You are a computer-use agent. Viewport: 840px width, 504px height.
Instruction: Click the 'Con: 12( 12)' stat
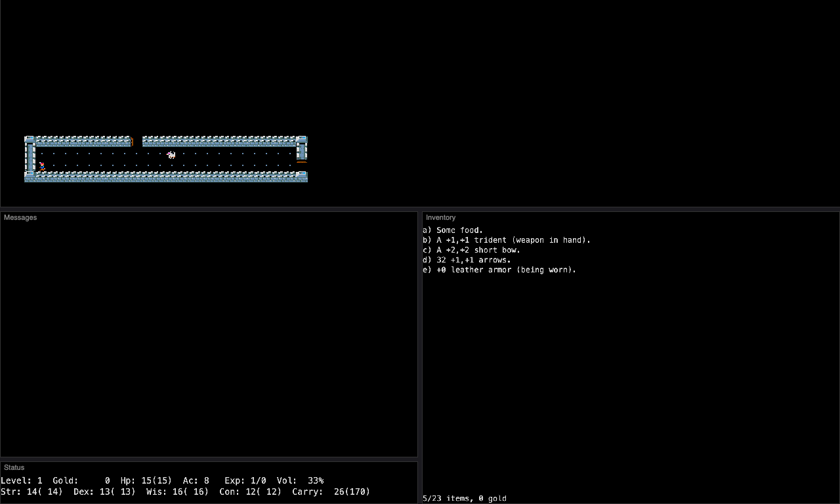(251, 492)
